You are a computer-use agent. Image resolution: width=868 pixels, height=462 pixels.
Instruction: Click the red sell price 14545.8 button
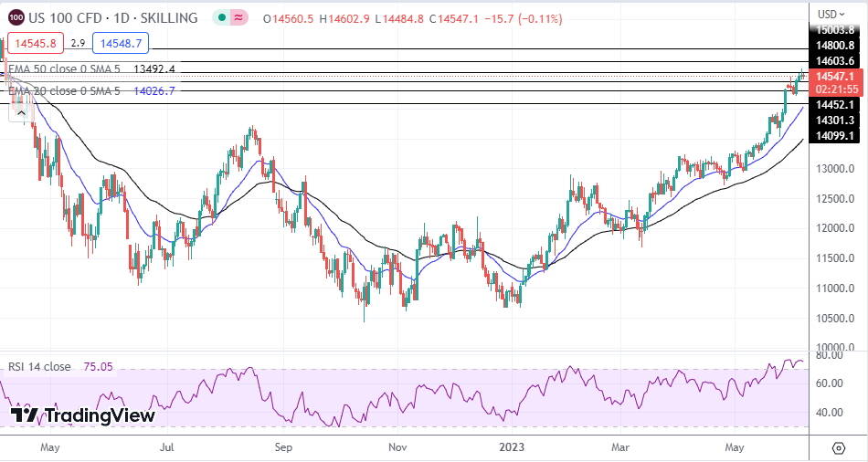(x=36, y=43)
